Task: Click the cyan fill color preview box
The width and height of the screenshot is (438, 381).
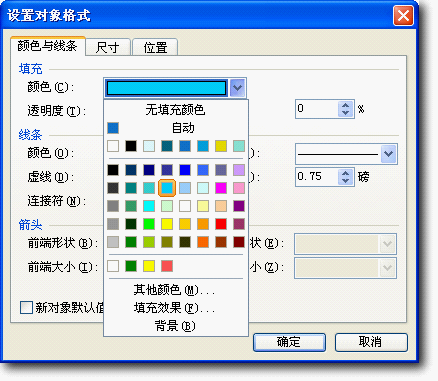Action: pos(166,88)
